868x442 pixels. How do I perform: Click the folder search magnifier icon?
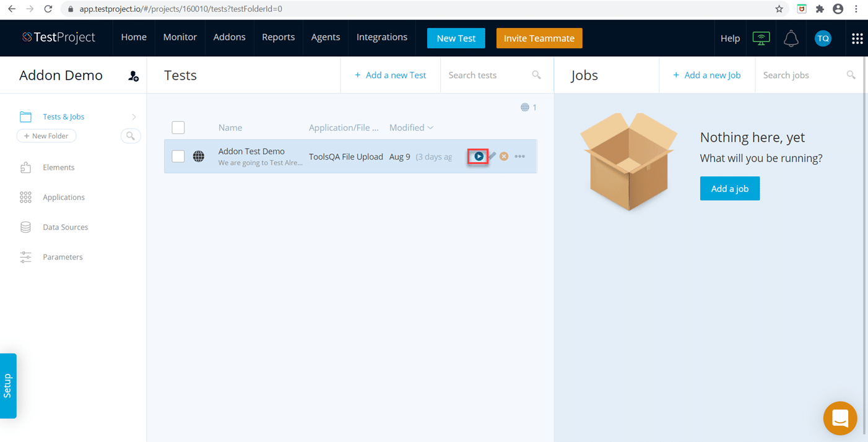131,136
